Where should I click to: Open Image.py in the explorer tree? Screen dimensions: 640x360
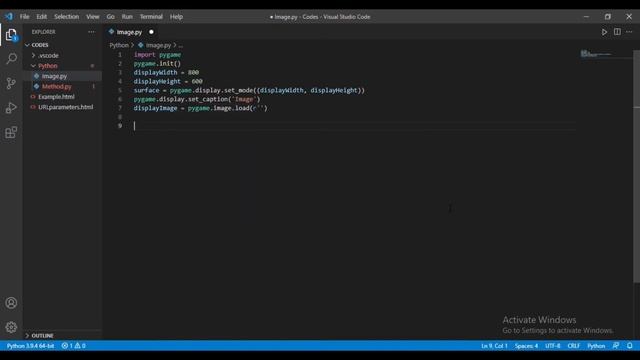coord(54,76)
